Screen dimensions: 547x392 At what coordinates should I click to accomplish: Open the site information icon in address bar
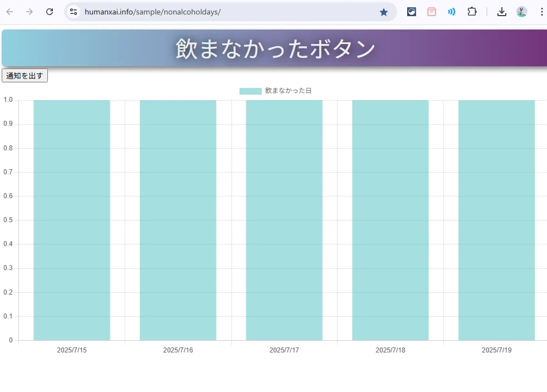[x=74, y=12]
